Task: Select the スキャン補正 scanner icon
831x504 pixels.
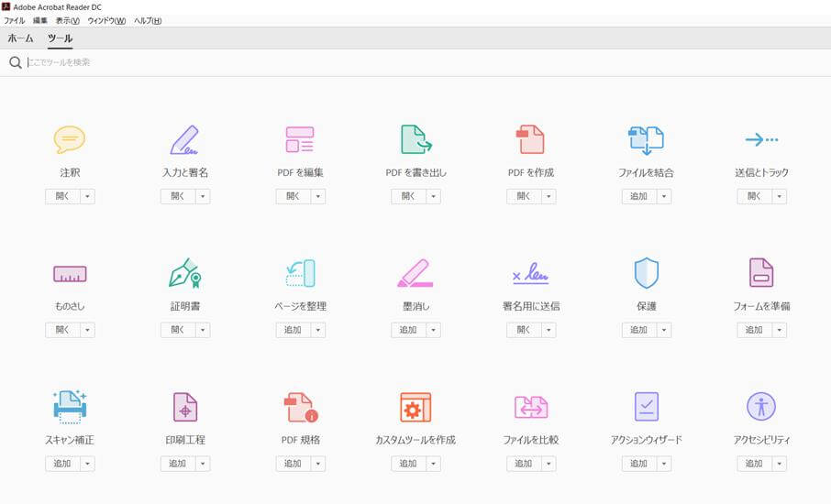Action: [x=70, y=407]
